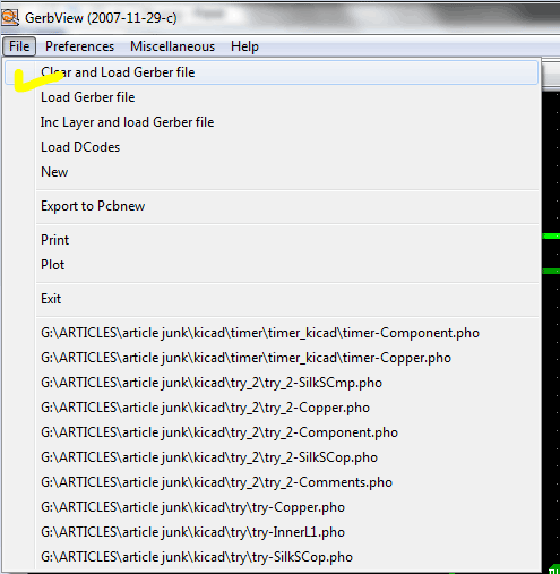
Task: Open recent file timer-Component.pho
Action: 272,333
